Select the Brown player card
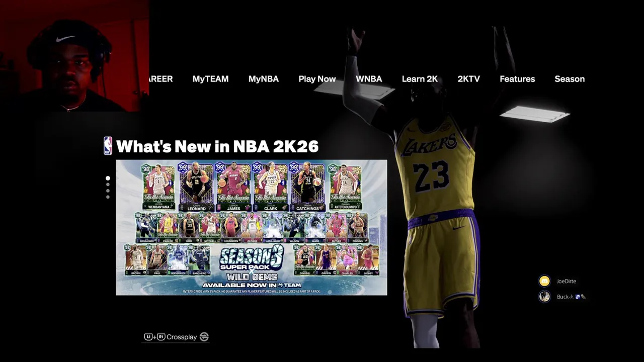 (136, 260)
